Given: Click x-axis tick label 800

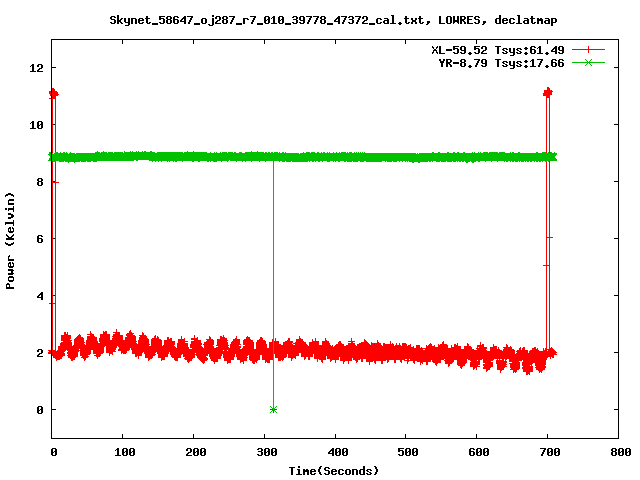Looking at the screenshot, I should click(x=621, y=452).
